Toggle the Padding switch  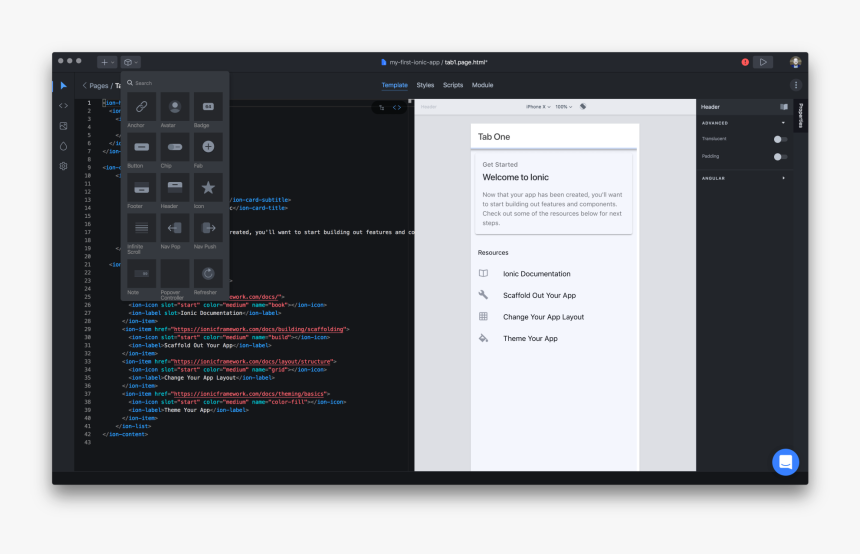[780, 157]
